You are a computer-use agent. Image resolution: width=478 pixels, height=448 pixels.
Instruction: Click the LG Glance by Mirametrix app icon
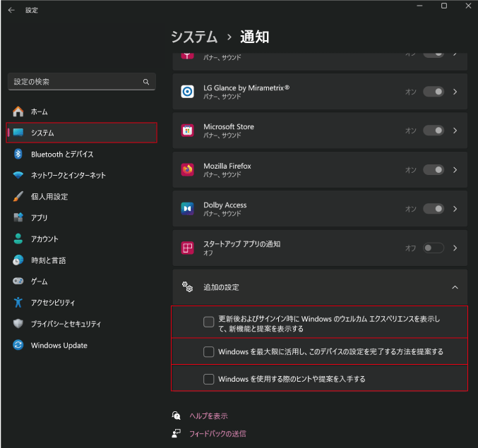pyautogui.click(x=187, y=92)
